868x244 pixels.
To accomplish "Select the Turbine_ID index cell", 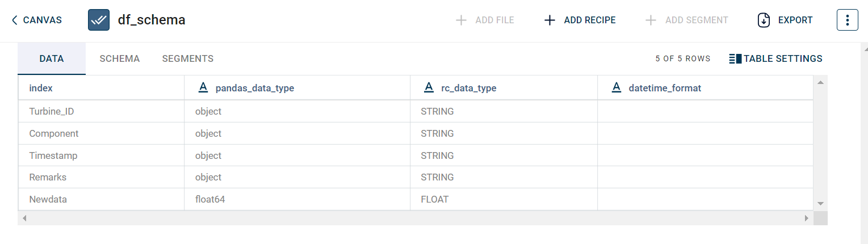I will tap(52, 111).
